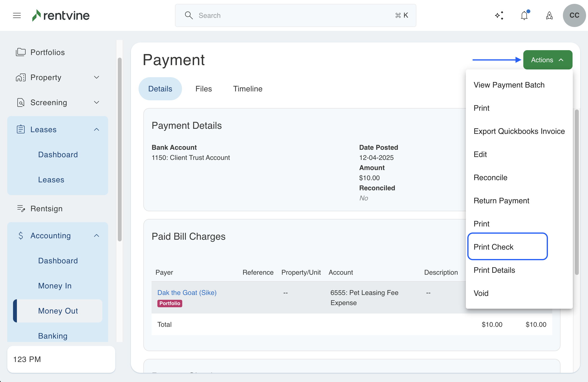Choose Void in the Actions menu
This screenshot has height=382, width=588.
click(x=481, y=293)
